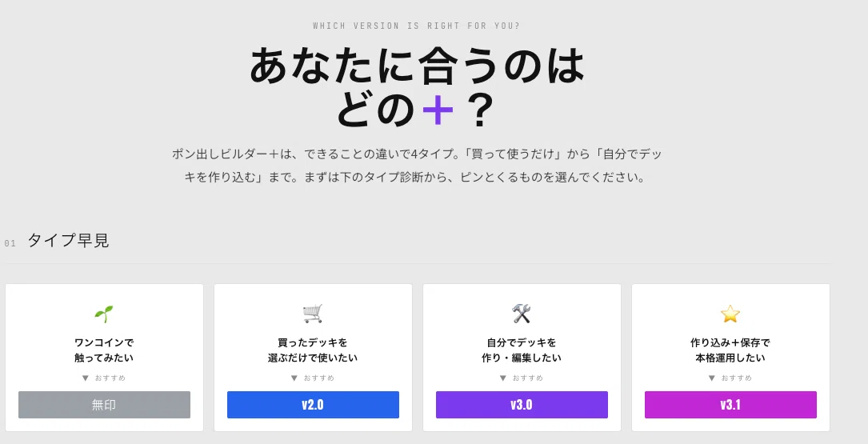The width and height of the screenshot is (868, 444).
Task: Choose the purple v3.0 button
Action: point(522,405)
